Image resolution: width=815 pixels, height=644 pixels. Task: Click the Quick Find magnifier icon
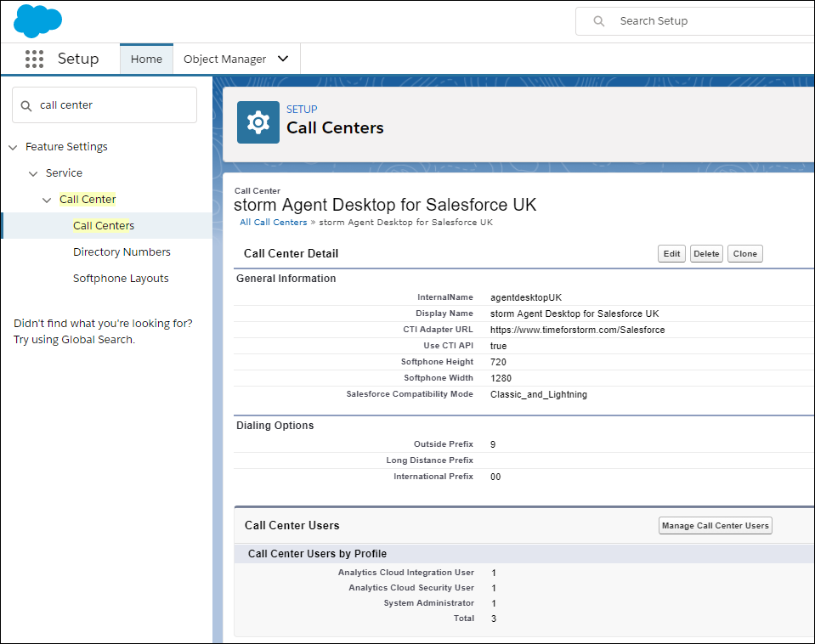coord(26,105)
